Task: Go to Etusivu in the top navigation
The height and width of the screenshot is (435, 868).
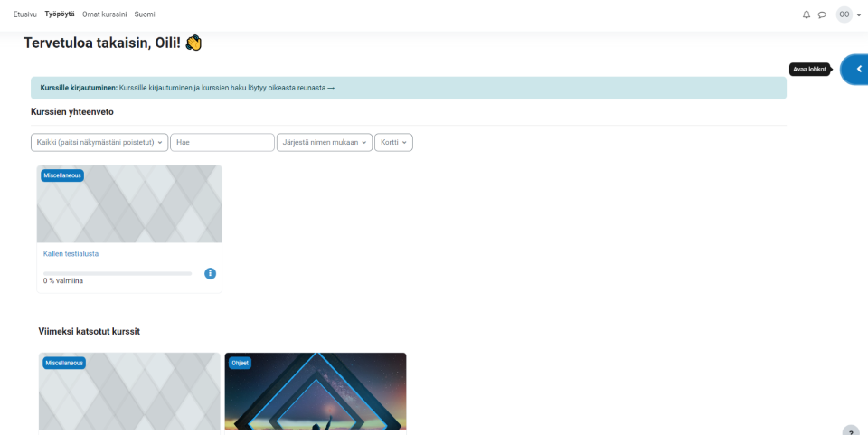Action: point(25,14)
